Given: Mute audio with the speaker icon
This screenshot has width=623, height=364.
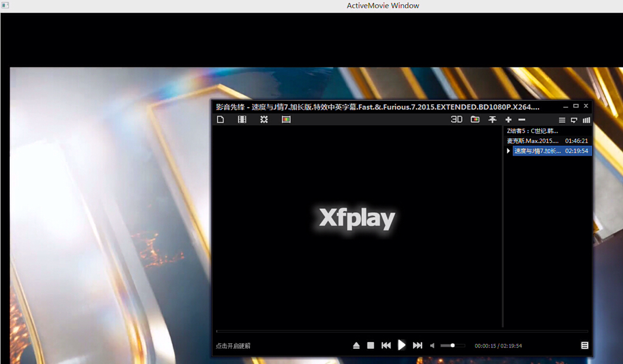Looking at the screenshot, I should pos(433,346).
